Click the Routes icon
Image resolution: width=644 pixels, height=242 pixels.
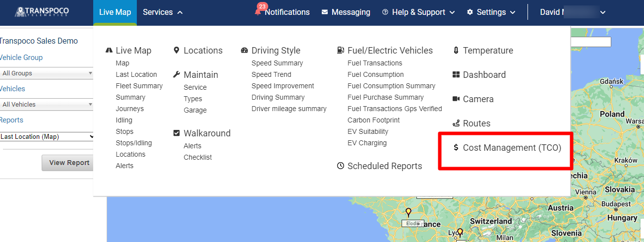[x=456, y=123]
